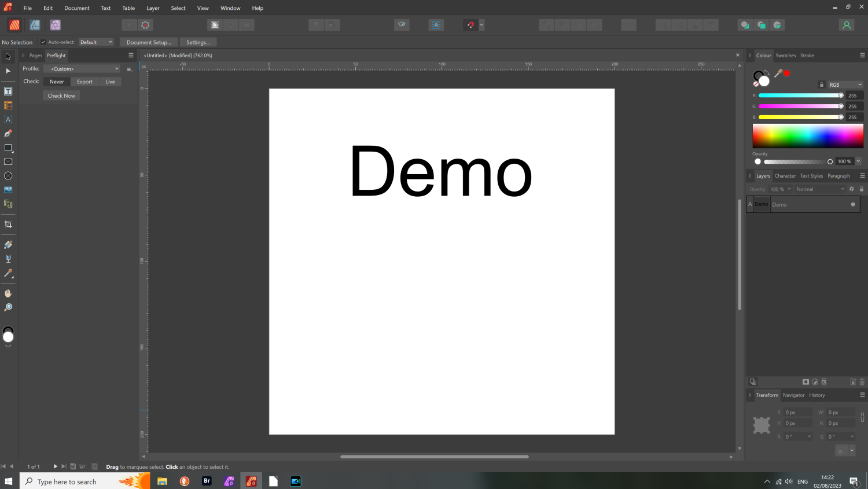Enable the Live preflight check mode
Viewport: 868px width, 489px height.
pos(110,82)
